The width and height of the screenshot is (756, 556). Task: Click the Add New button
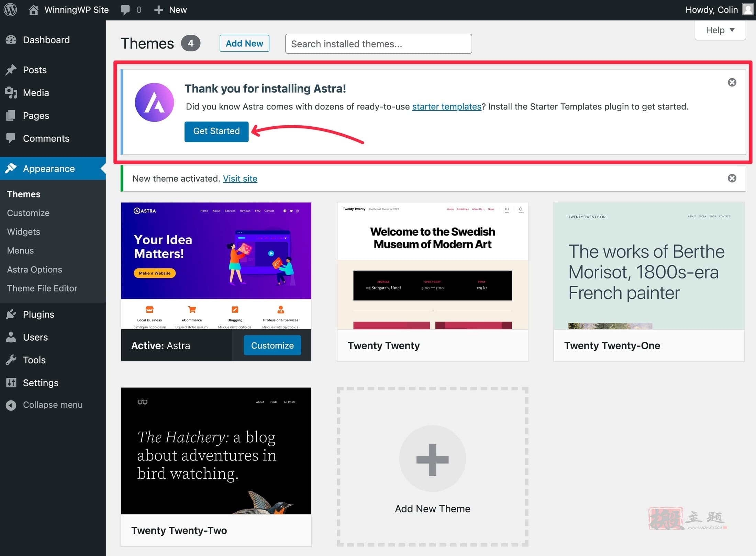(244, 43)
